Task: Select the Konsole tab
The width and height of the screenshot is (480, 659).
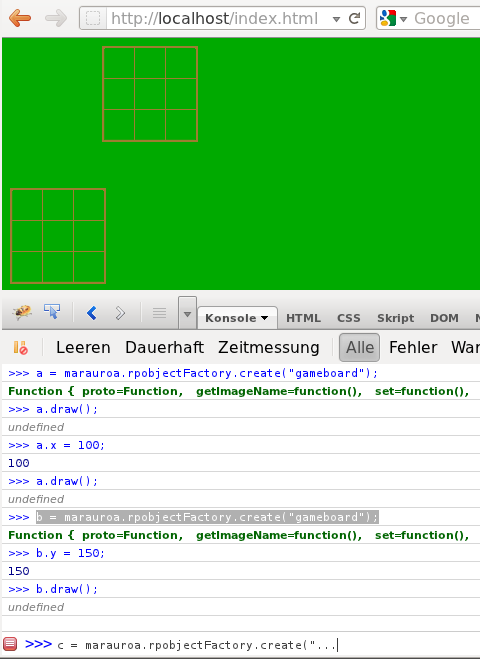Action: pos(237,318)
